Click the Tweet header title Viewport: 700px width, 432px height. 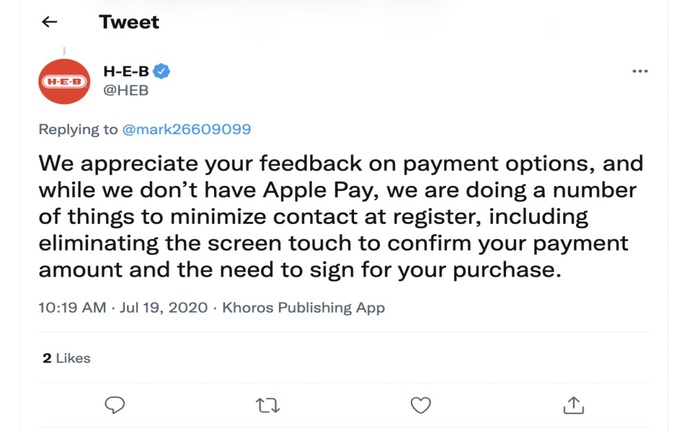[x=129, y=22]
